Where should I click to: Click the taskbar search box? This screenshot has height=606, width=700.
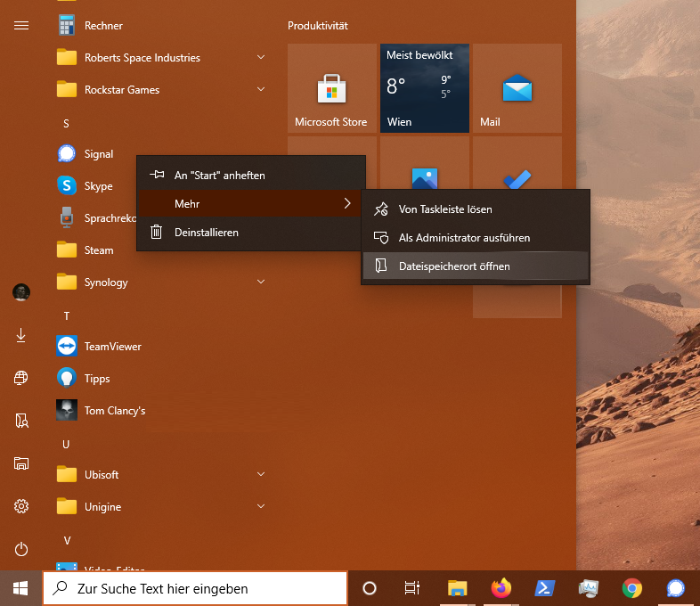pyautogui.click(x=195, y=588)
